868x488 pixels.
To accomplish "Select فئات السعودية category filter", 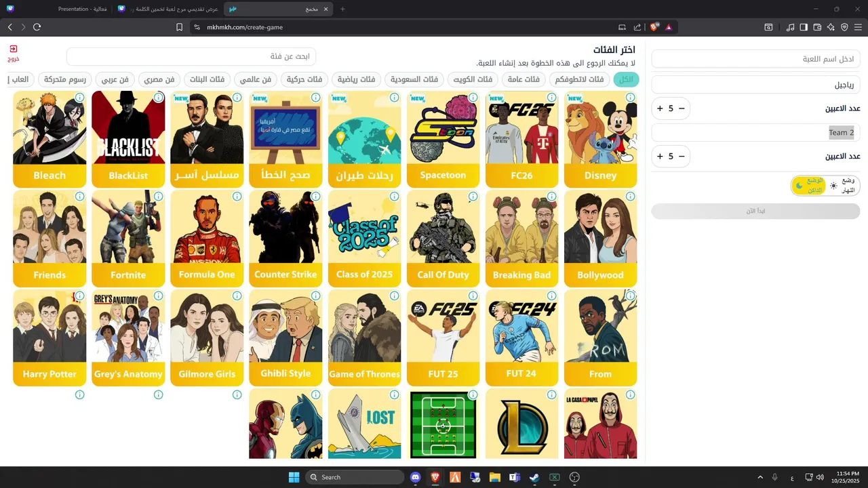I will point(414,79).
